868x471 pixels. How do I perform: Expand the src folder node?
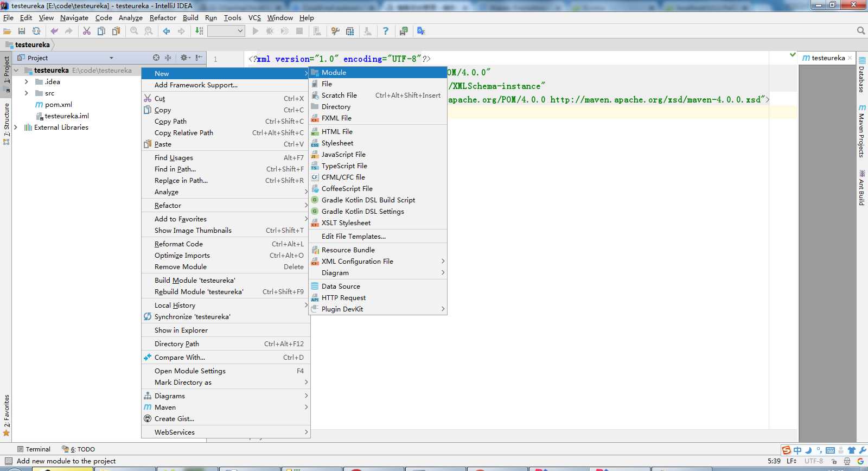click(26, 93)
